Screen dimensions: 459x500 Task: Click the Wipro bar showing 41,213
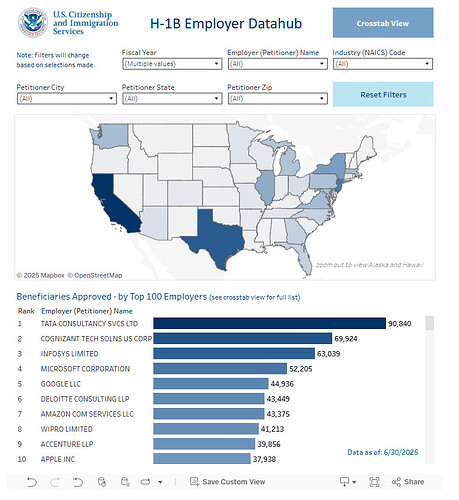(x=206, y=429)
